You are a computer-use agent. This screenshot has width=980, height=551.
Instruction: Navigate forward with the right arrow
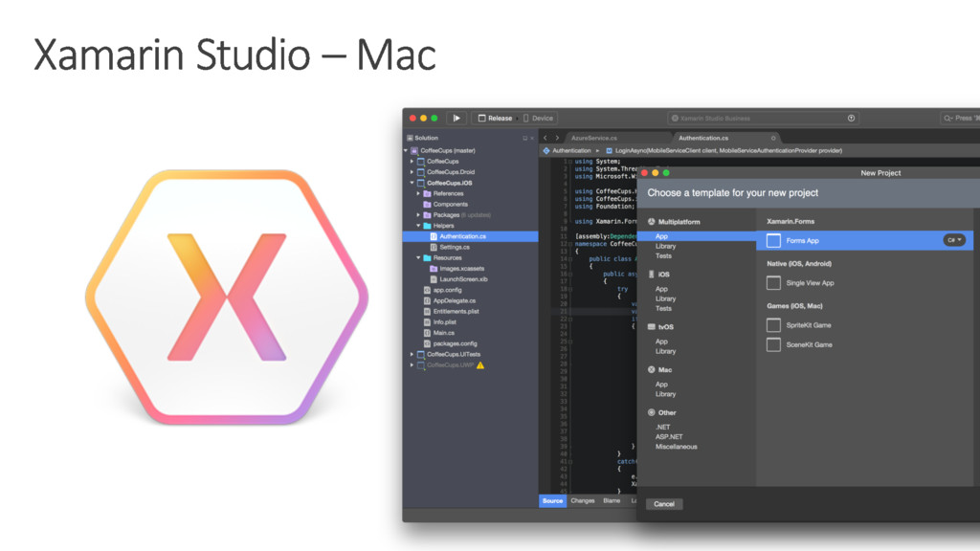click(x=557, y=138)
